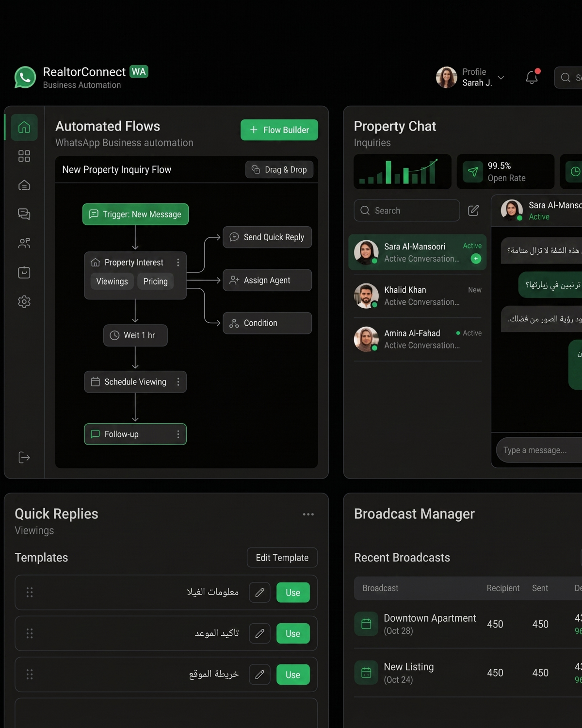Click the Edit Template button

282,558
